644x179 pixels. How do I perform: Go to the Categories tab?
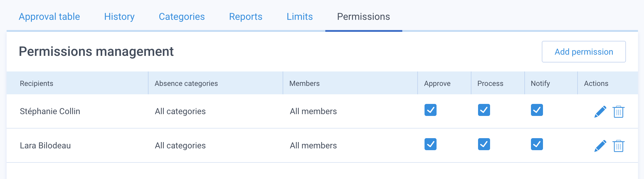tap(182, 17)
